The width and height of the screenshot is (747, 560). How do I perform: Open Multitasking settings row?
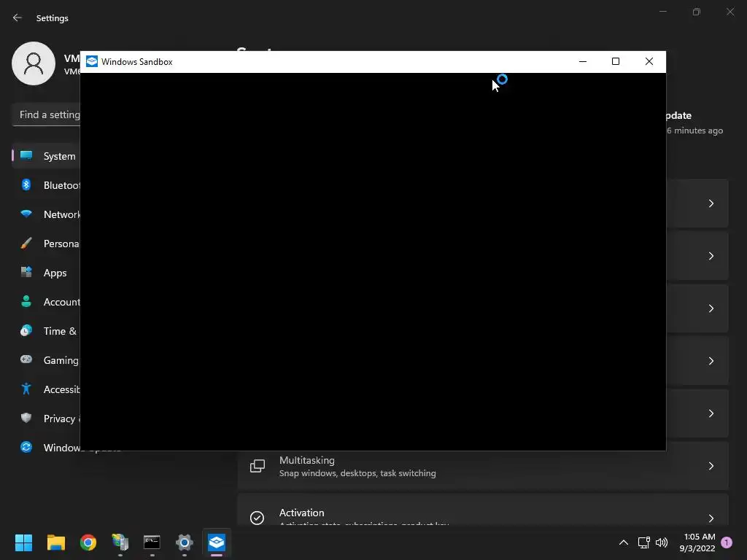(483, 466)
